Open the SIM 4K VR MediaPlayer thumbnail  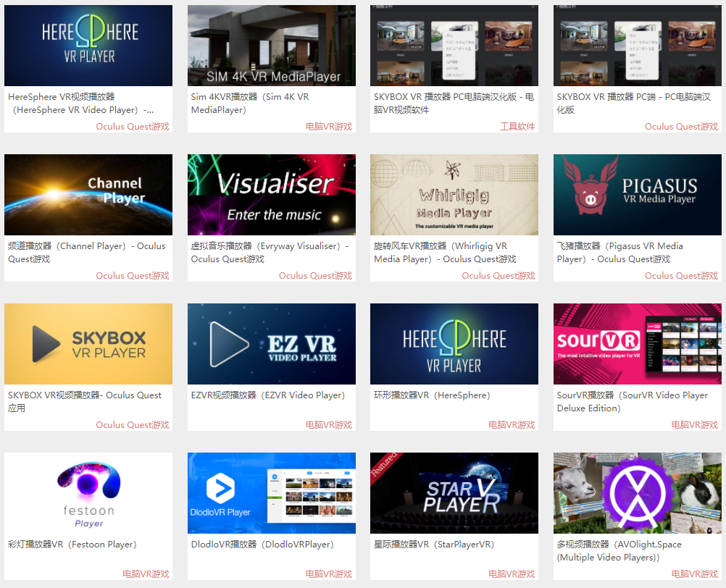(x=271, y=46)
